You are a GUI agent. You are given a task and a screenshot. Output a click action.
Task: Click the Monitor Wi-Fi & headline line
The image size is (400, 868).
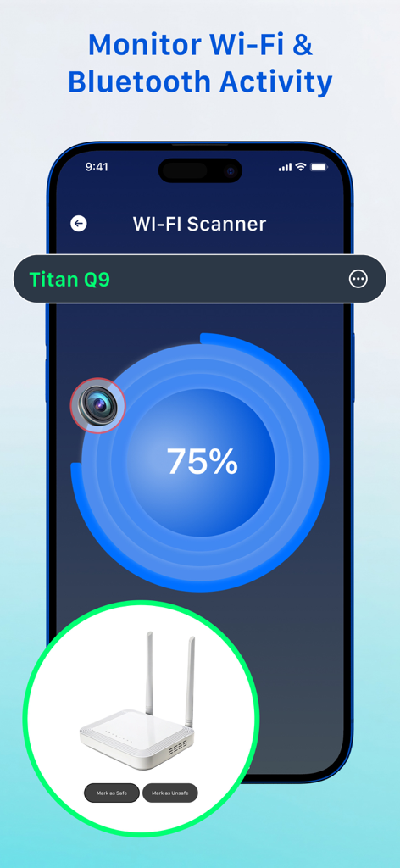[x=200, y=44]
